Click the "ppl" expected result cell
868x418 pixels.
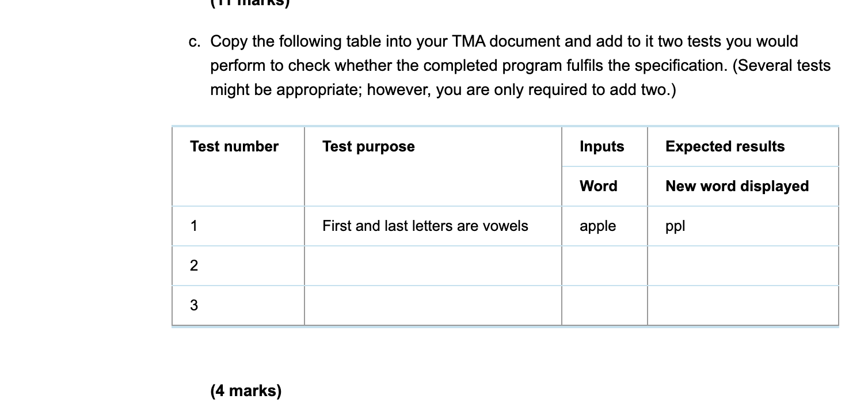(x=743, y=226)
